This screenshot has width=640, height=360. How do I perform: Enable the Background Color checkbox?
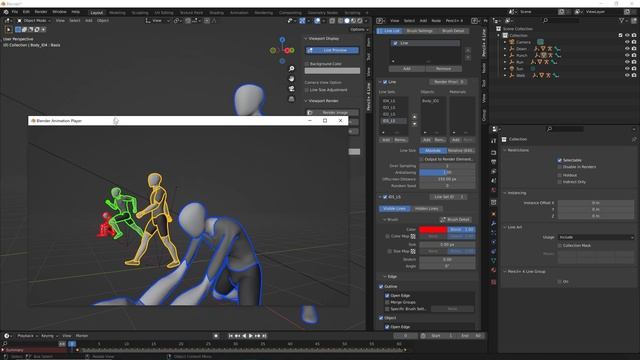click(307, 64)
